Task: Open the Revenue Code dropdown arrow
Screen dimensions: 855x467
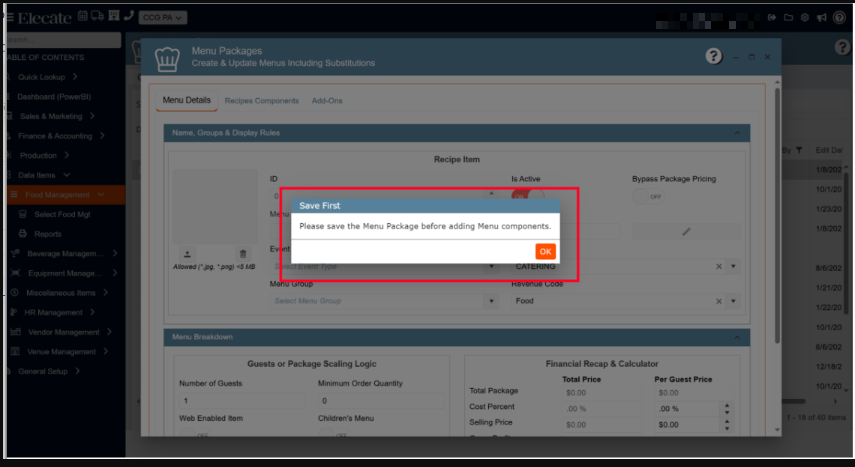Action: coord(733,300)
